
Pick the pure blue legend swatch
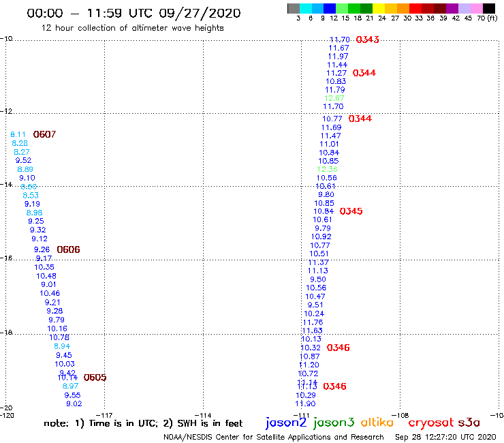330,8
